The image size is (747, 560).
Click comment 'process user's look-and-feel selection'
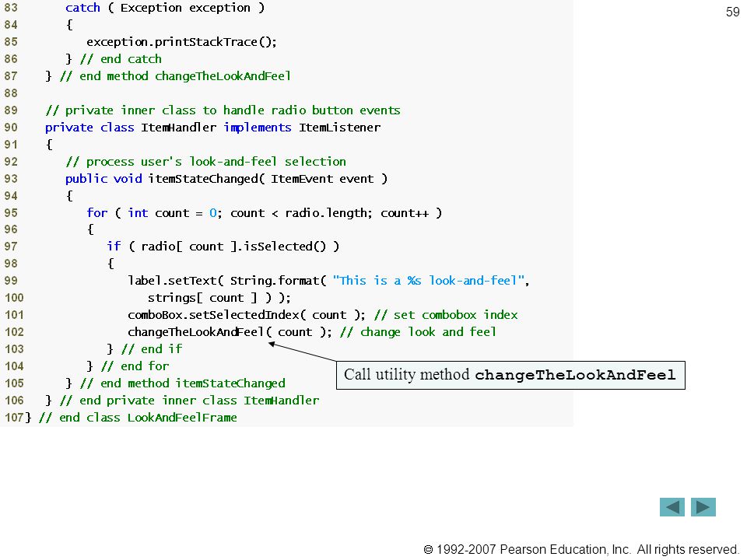coord(205,162)
